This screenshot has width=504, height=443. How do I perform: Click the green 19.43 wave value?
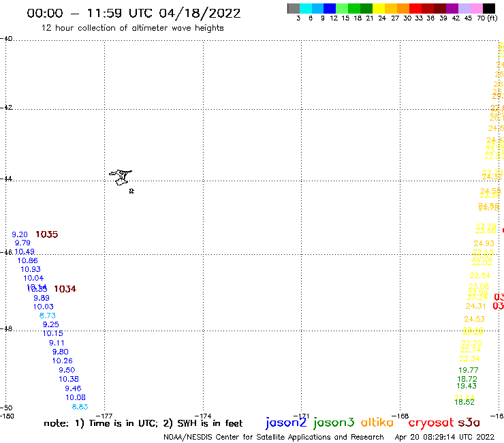[467, 386]
